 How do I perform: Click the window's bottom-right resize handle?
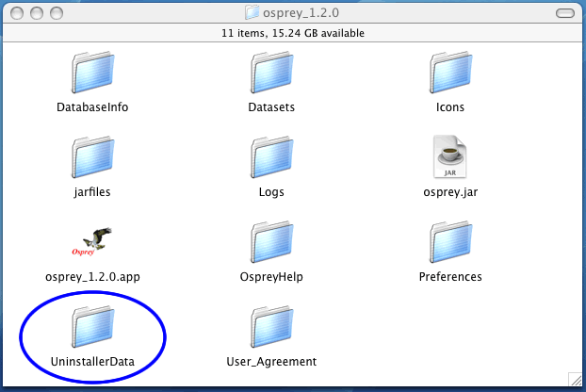574,379
